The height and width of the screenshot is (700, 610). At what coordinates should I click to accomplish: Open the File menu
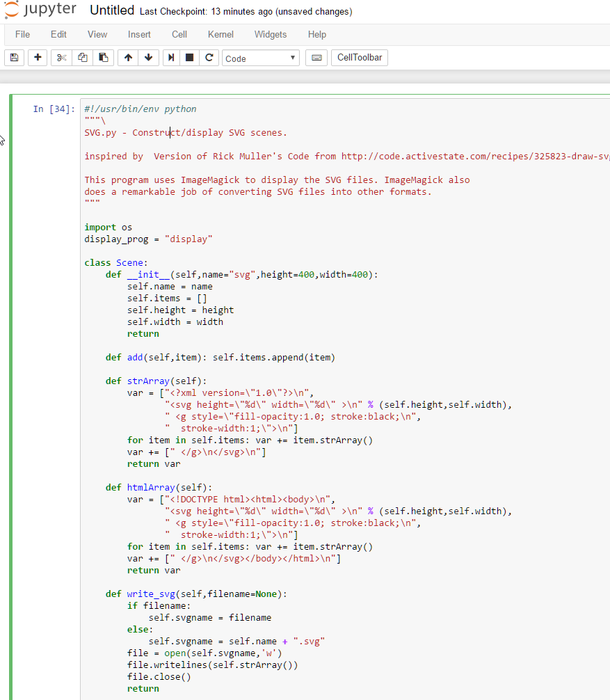22,34
